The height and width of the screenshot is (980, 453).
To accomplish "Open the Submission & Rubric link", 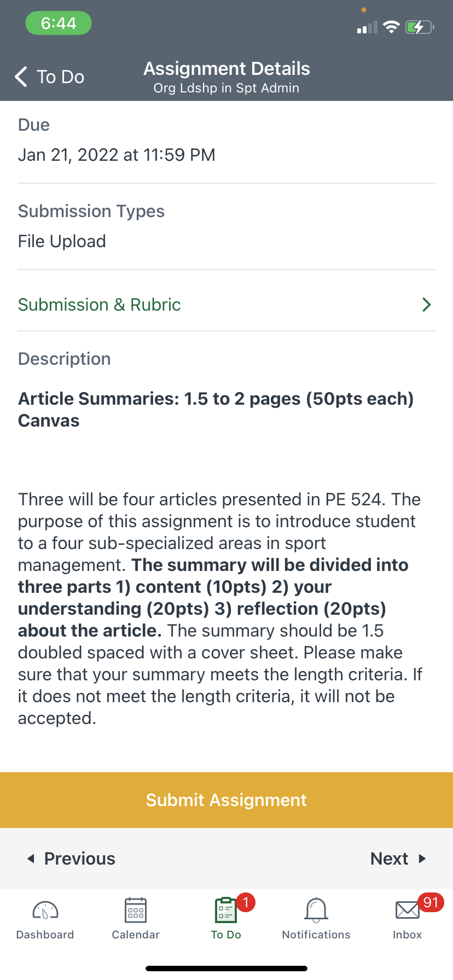I will [100, 305].
